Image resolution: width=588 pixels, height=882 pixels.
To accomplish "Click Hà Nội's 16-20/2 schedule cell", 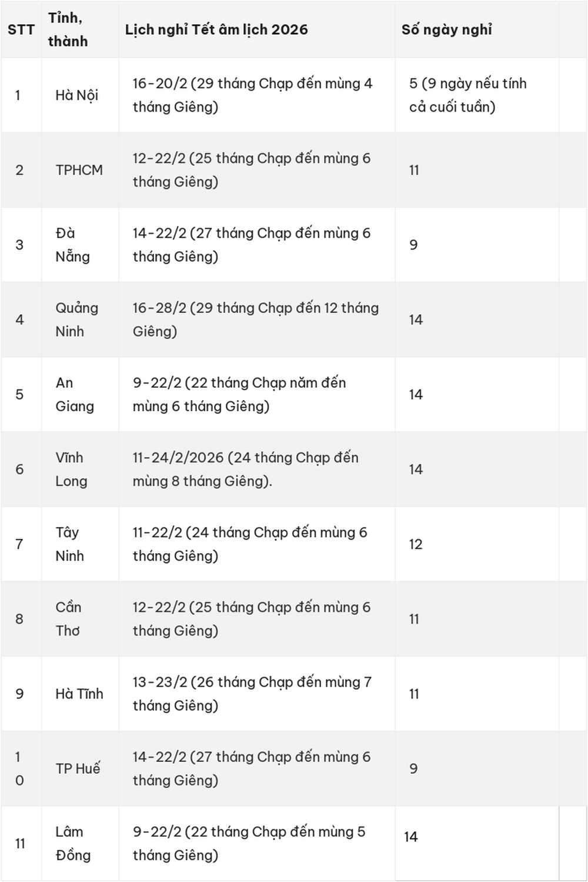I will coord(252,95).
